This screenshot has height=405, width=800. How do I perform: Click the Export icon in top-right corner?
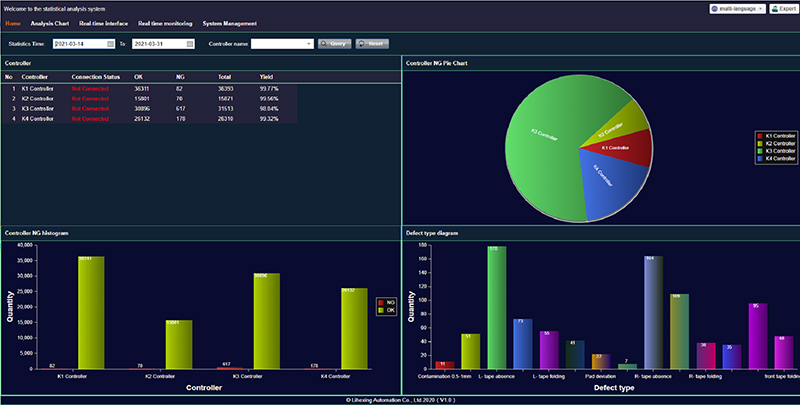tap(775, 8)
